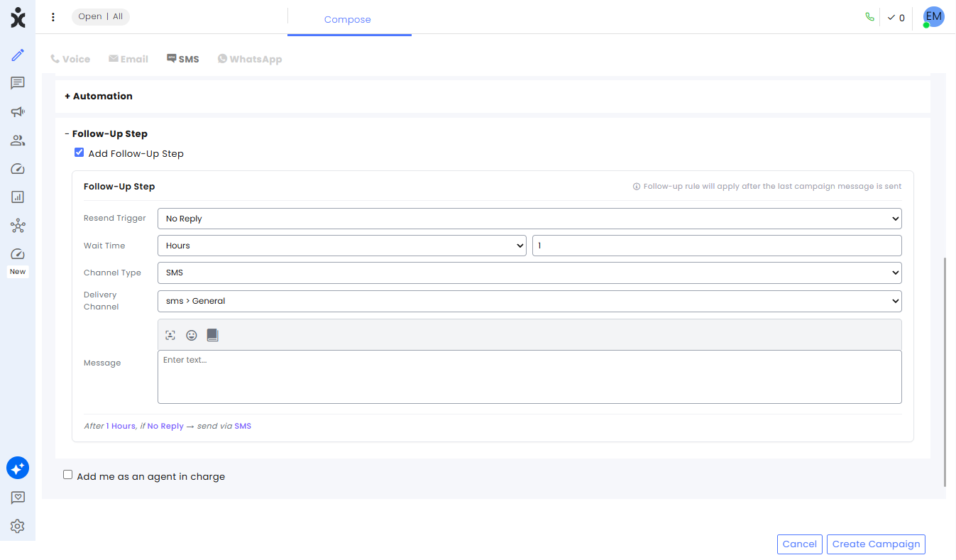Click the Message text area
The height and width of the screenshot is (560, 956).
click(x=529, y=377)
